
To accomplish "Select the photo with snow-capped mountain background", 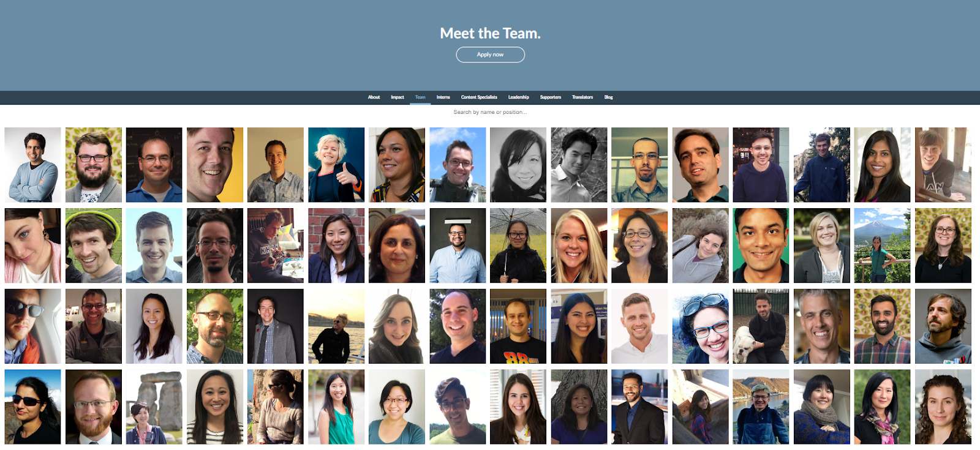I will [x=882, y=246].
